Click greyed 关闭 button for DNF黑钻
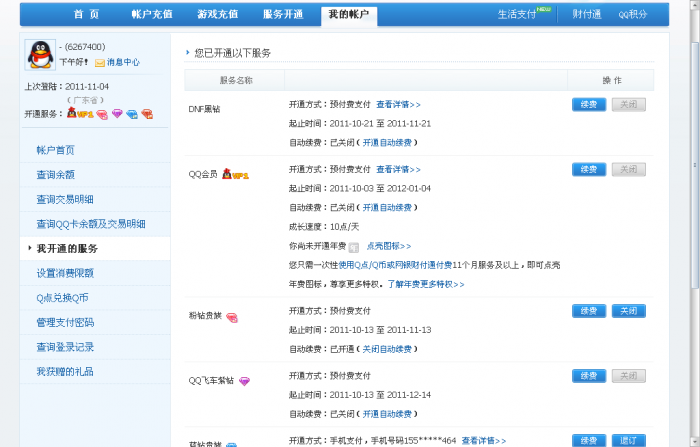 629,104
